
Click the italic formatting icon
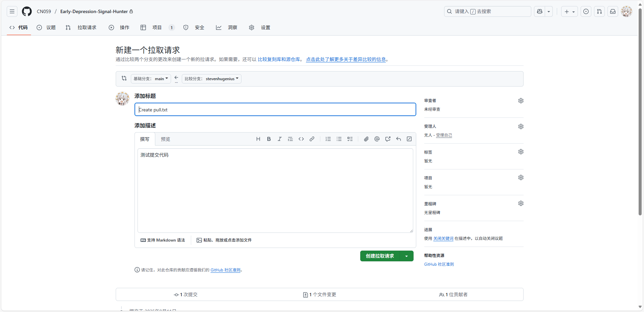[x=279, y=139]
